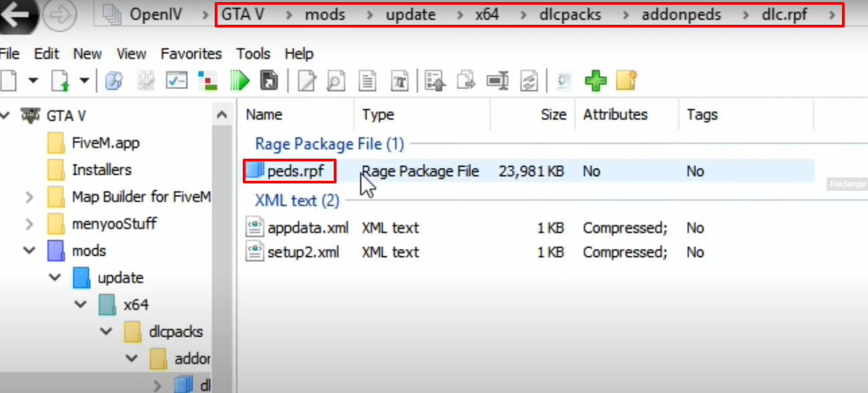Click the checklist window toolbar icon
The image size is (868, 393).
177,81
